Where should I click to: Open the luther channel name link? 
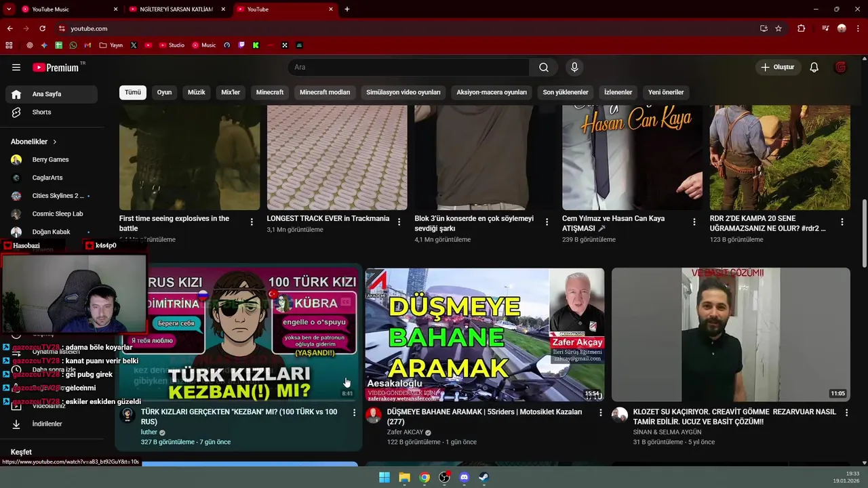[149, 432]
